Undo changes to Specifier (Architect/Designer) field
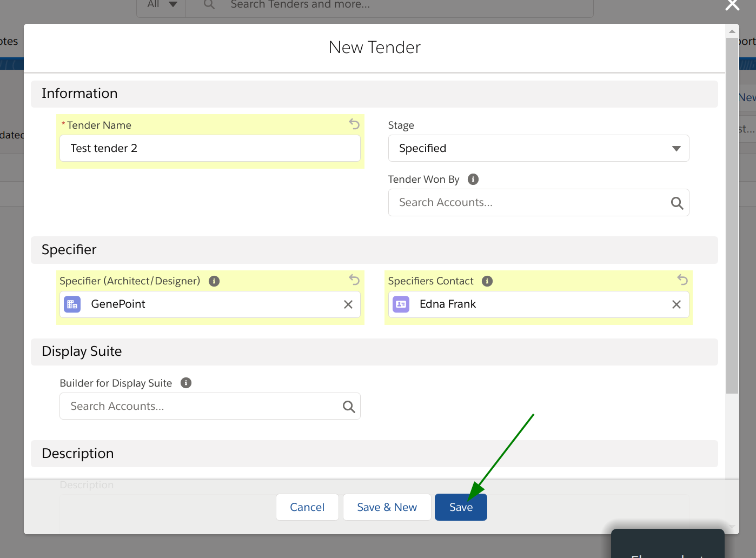This screenshot has height=558, width=756. [354, 280]
